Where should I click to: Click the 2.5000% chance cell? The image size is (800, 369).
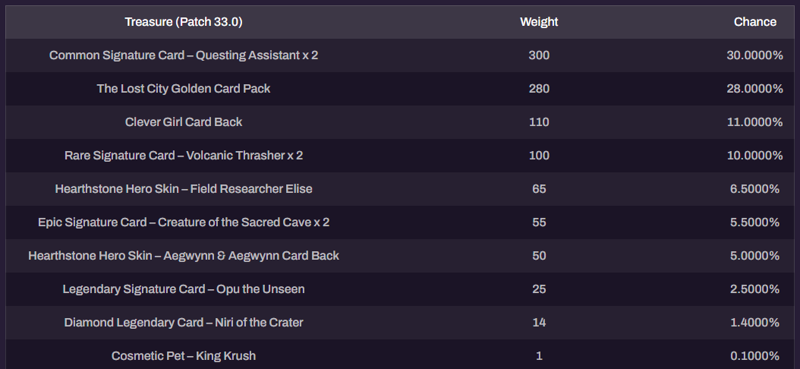click(755, 289)
